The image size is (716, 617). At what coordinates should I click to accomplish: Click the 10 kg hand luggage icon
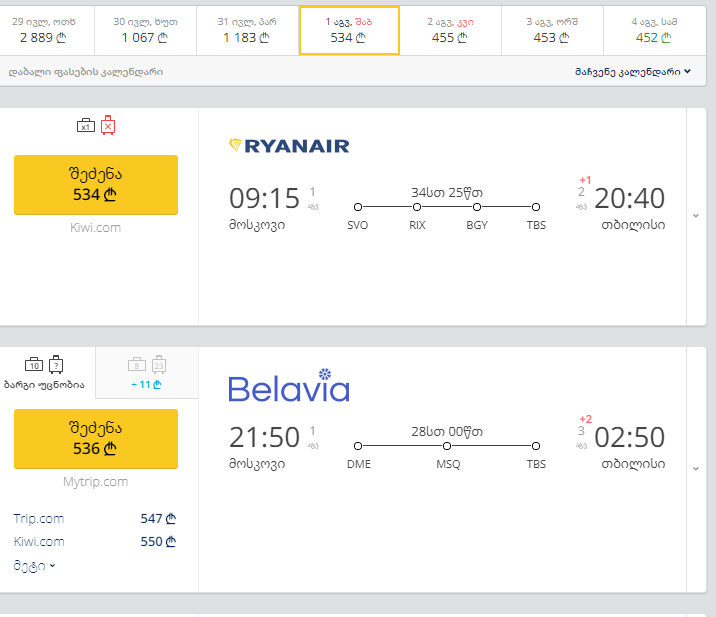(x=34, y=364)
